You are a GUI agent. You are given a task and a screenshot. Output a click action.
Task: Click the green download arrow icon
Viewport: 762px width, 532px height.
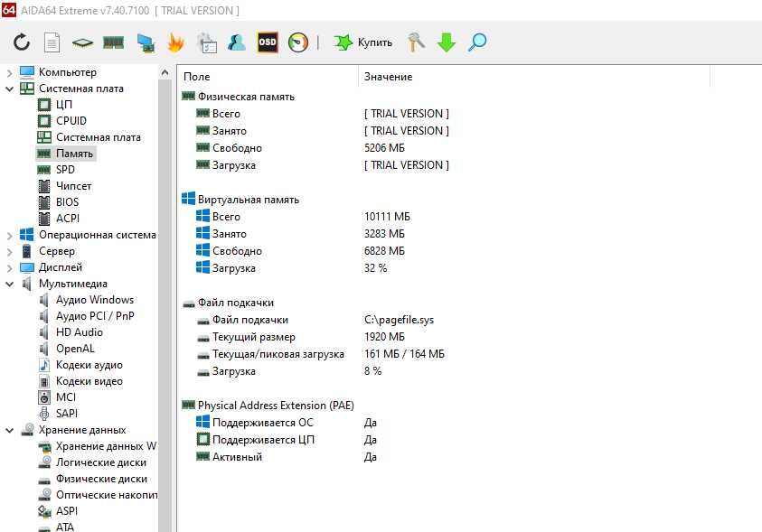(x=447, y=42)
